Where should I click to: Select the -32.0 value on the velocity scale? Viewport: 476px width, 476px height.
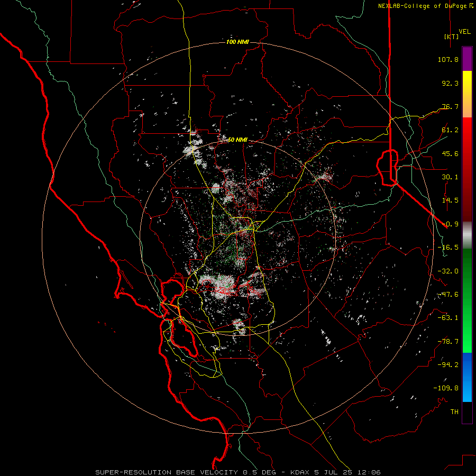click(x=448, y=271)
